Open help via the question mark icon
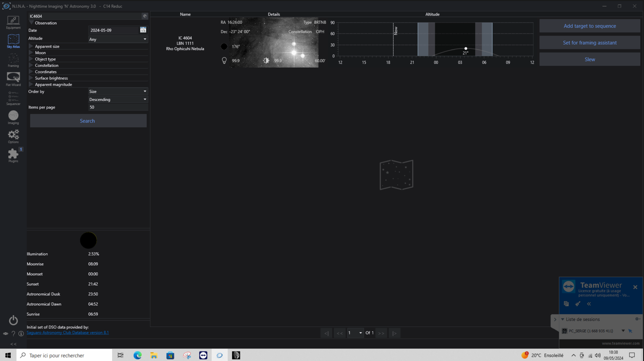Image resolution: width=644 pixels, height=361 pixels. pos(13,334)
